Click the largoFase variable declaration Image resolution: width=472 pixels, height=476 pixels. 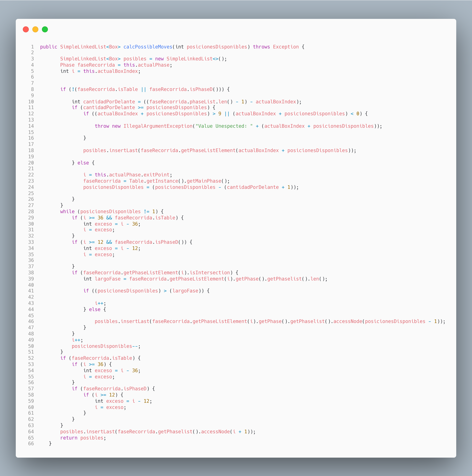click(x=108, y=279)
